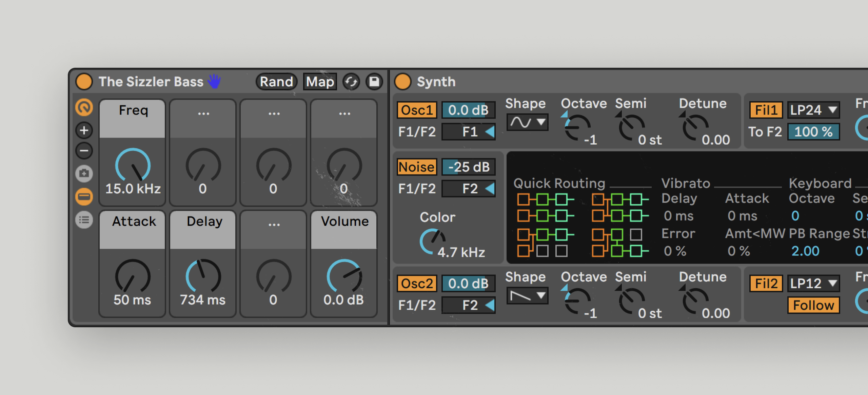Viewport: 868px width, 395px height.
Task: Enter Map mode on the rack
Action: pyautogui.click(x=320, y=81)
